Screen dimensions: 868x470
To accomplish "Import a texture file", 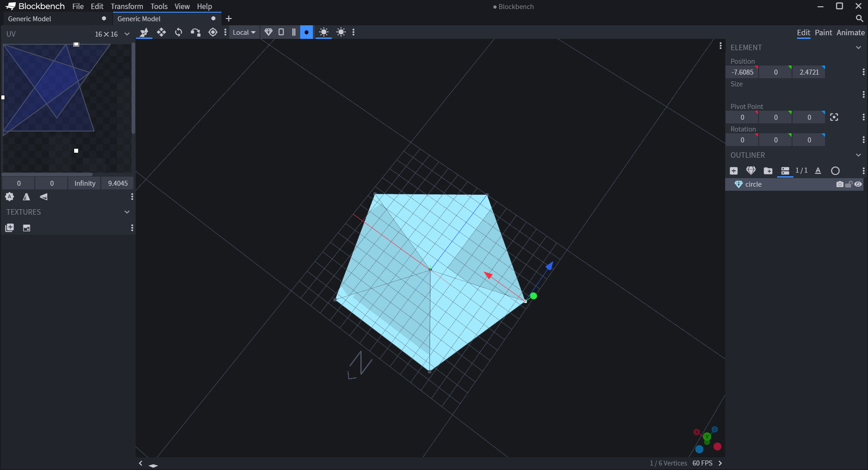I will (27, 228).
